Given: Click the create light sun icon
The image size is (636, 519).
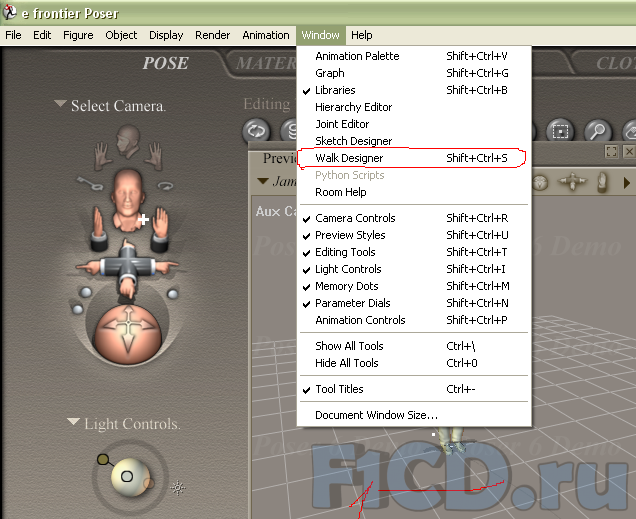Looking at the screenshot, I should click(178, 487).
